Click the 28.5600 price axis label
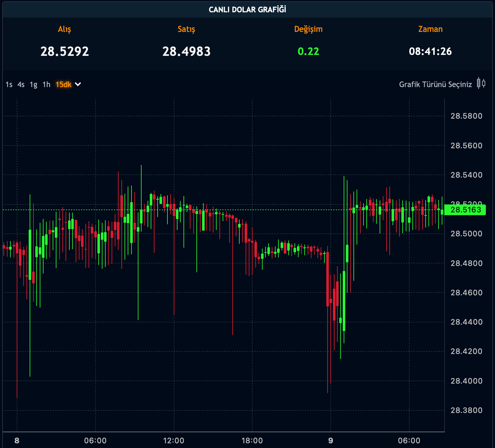Image resolution: width=495 pixels, height=448 pixels. point(466,145)
